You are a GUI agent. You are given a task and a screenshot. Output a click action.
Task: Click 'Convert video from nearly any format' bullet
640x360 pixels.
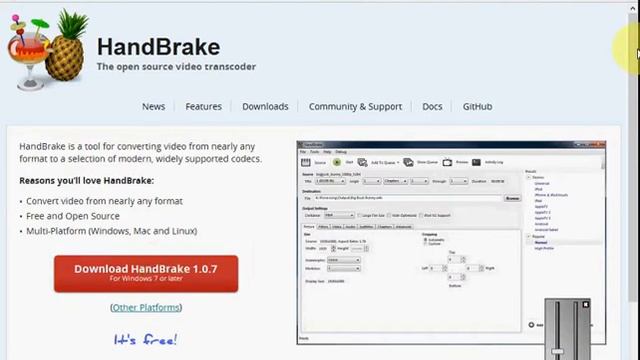[104, 201]
